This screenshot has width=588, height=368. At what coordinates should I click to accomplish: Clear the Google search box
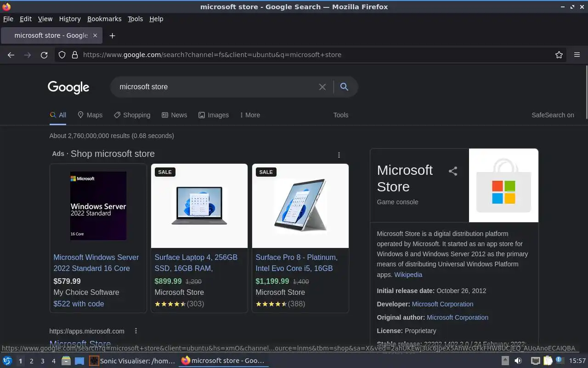click(x=322, y=87)
